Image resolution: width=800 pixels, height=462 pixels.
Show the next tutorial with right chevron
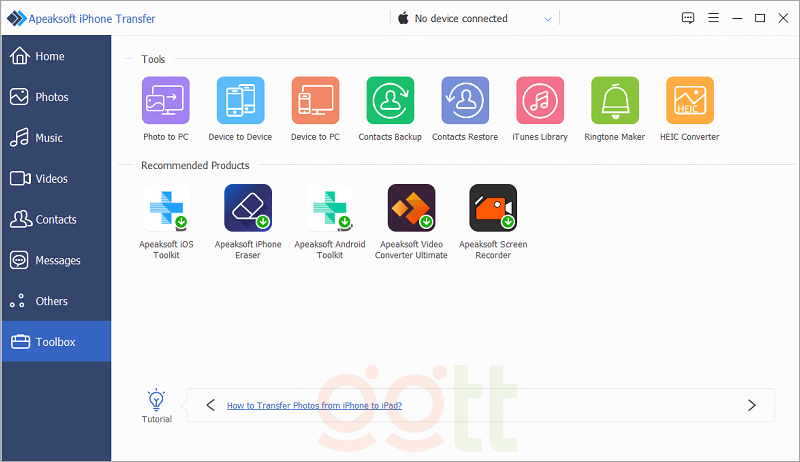point(751,405)
